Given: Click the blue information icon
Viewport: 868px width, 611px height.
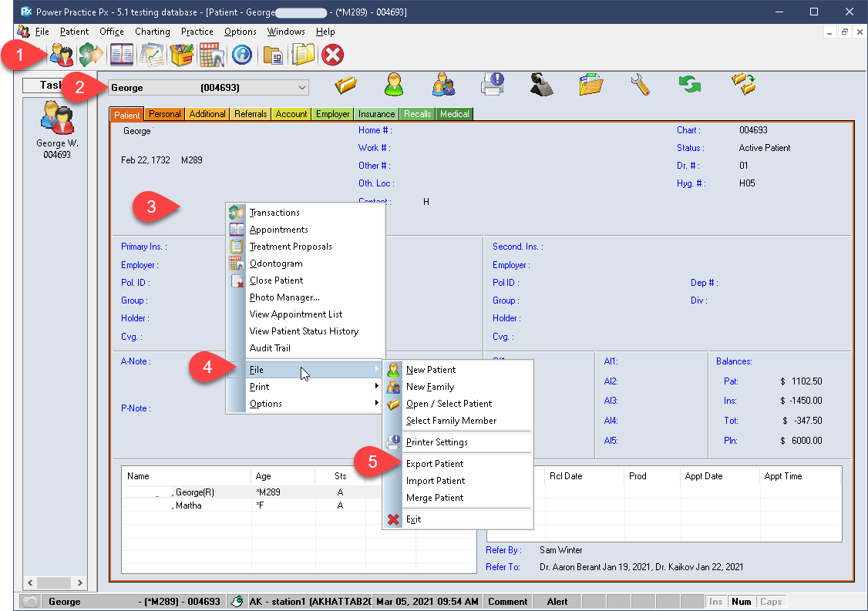Looking at the screenshot, I should (242, 55).
